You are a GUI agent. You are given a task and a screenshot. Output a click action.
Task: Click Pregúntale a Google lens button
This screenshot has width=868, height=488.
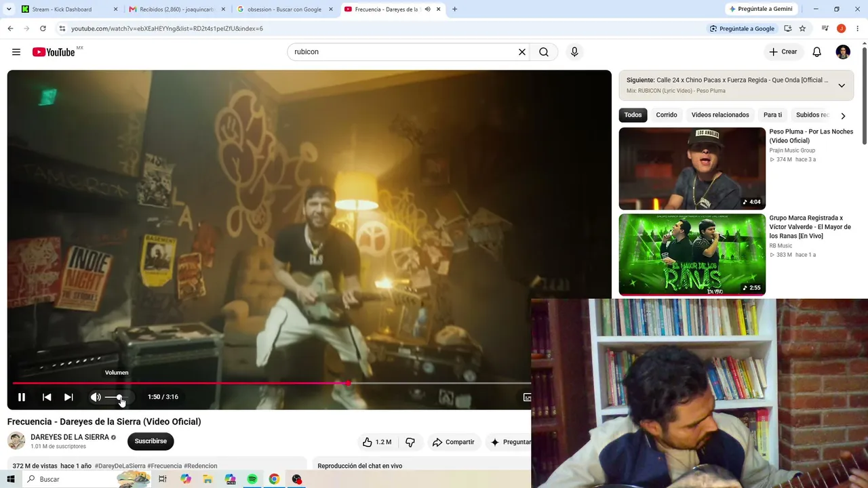pos(742,28)
